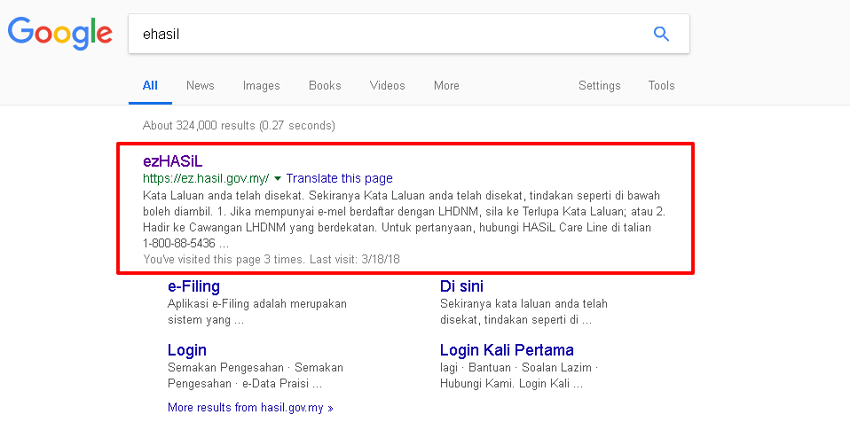Switch to the News tab
This screenshot has width=850, height=429.
pos(200,86)
